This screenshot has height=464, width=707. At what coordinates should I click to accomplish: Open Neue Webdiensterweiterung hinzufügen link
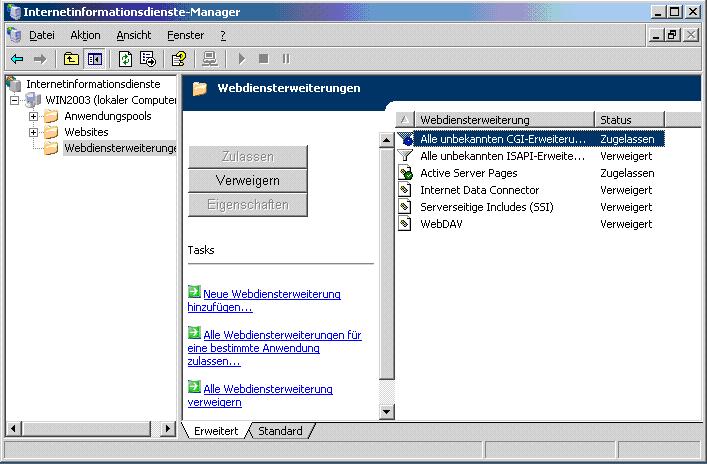click(264, 300)
